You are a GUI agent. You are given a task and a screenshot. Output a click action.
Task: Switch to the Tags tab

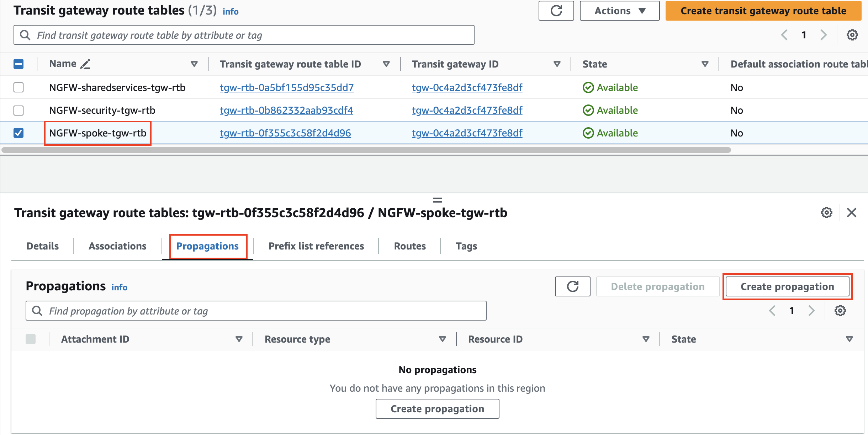pyautogui.click(x=466, y=246)
